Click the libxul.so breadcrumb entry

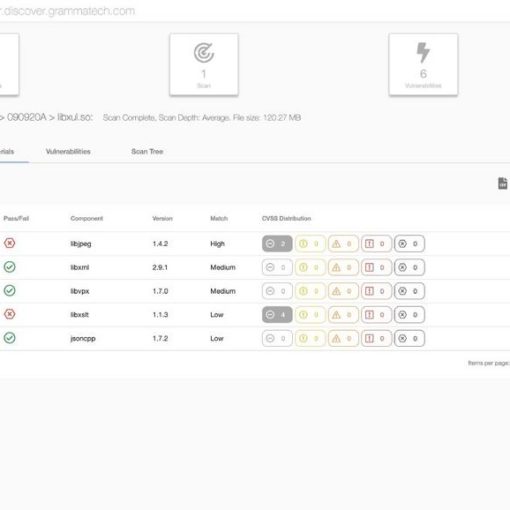pos(75,117)
